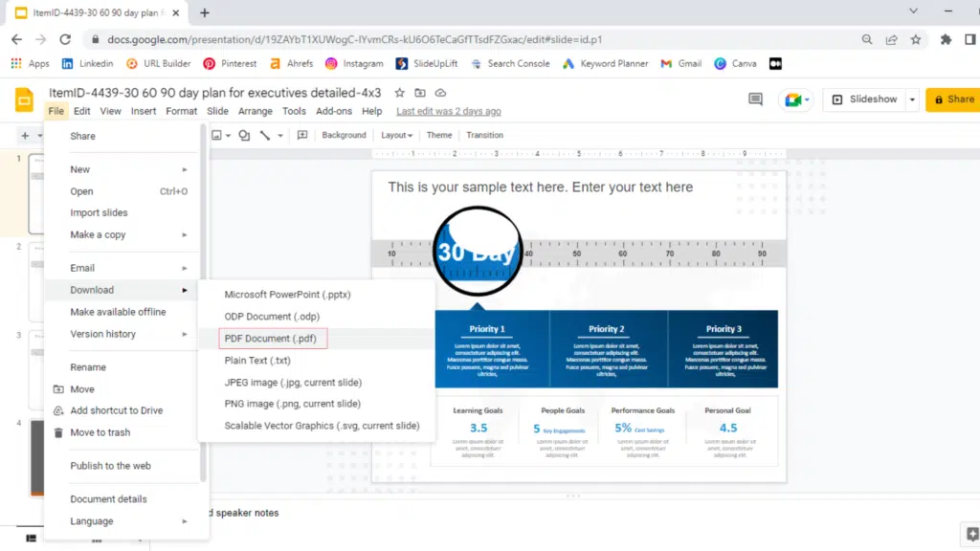
Task: Open the 'Last edit was 2 days ago' link
Action: tap(448, 111)
